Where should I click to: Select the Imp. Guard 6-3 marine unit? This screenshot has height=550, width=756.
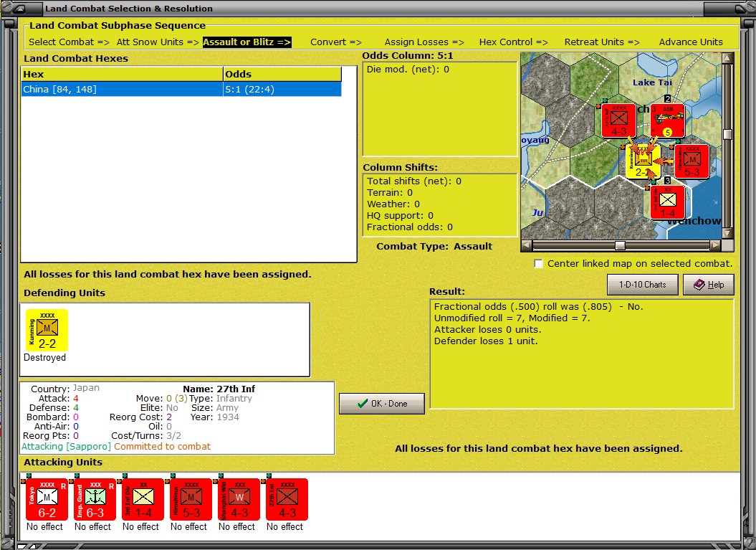95,499
